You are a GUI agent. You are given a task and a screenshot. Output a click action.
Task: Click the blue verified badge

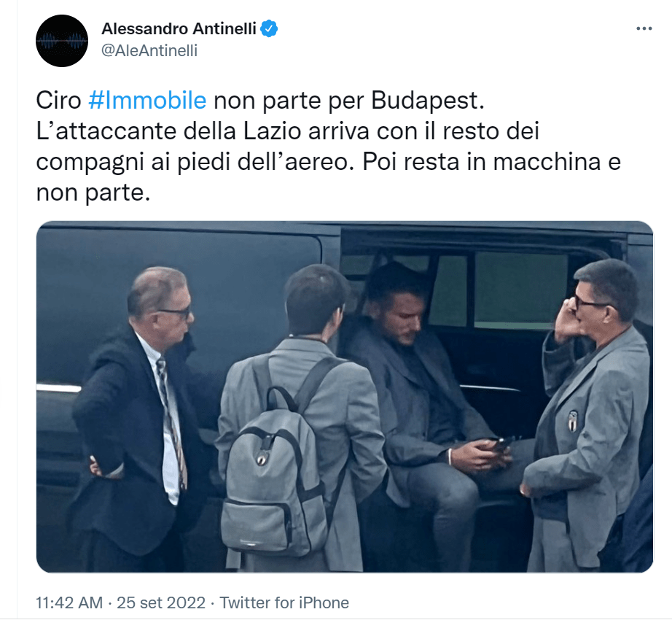[269, 28]
